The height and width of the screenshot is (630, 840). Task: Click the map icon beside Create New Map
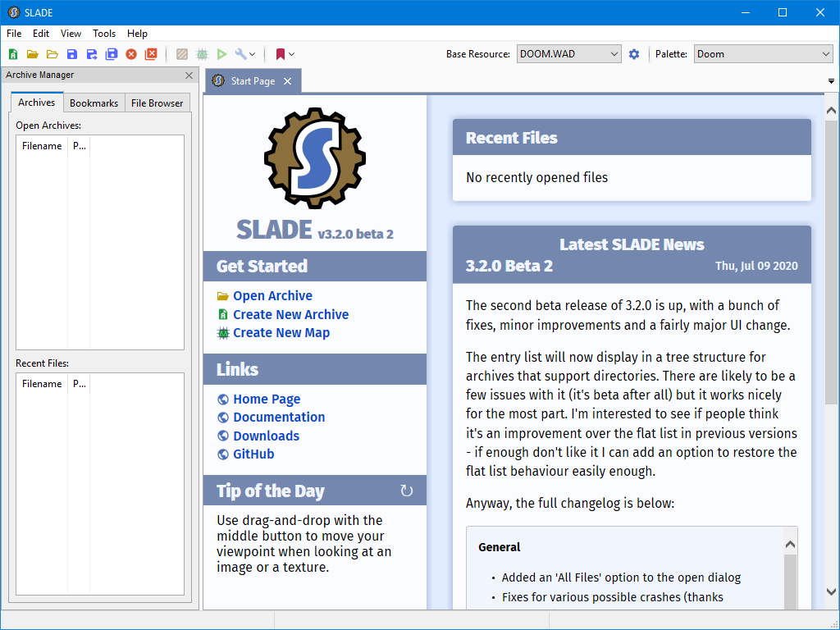click(223, 333)
